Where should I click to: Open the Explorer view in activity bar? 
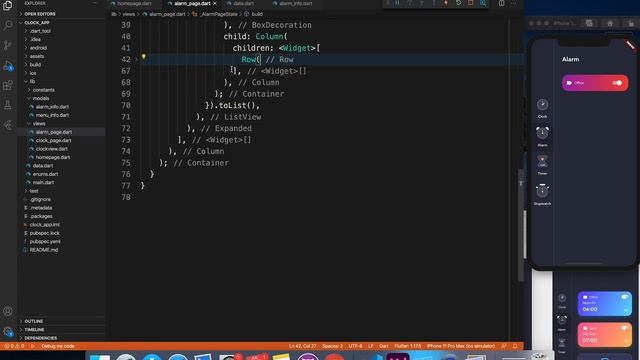7,5
